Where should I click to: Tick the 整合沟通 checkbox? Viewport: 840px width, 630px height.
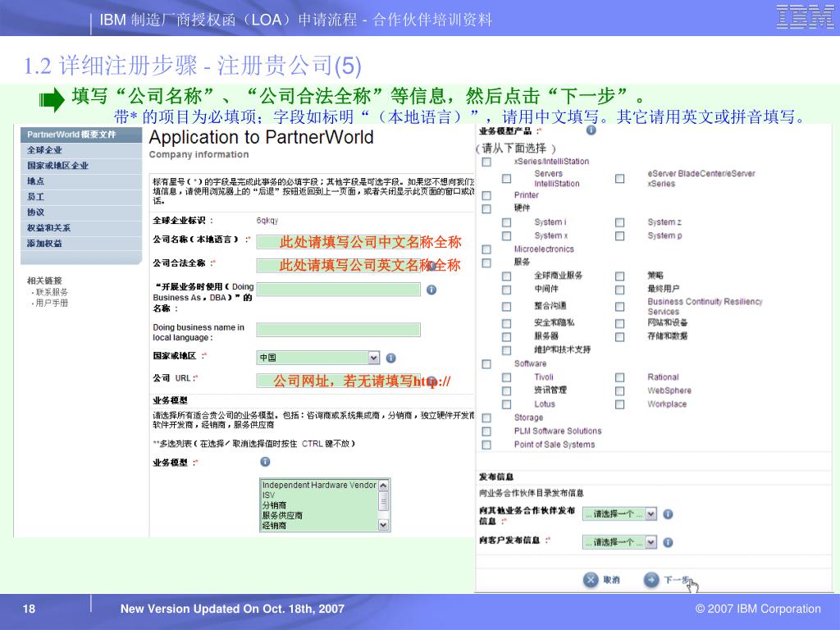[x=506, y=307]
